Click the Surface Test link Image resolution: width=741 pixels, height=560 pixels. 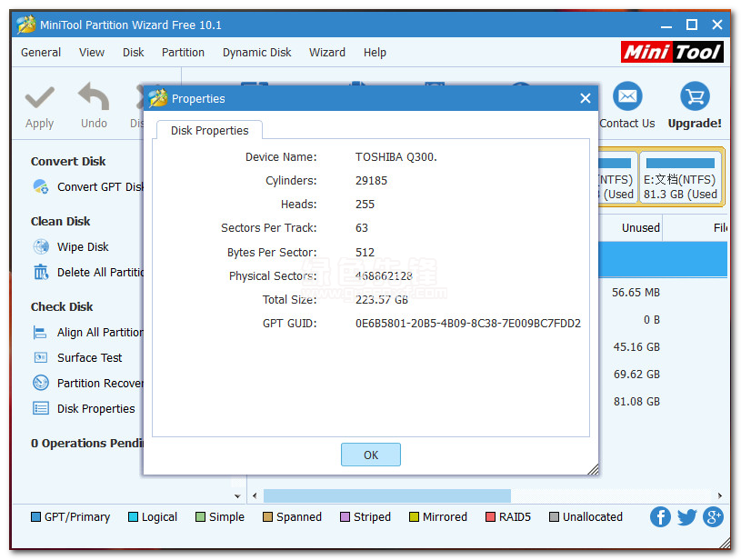89,358
